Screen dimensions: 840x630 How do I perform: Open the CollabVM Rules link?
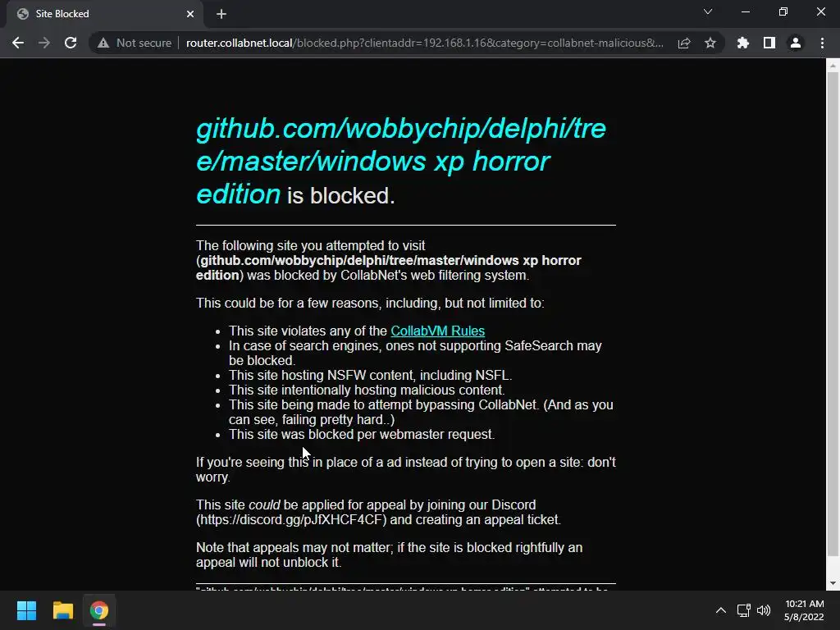point(438,331)
